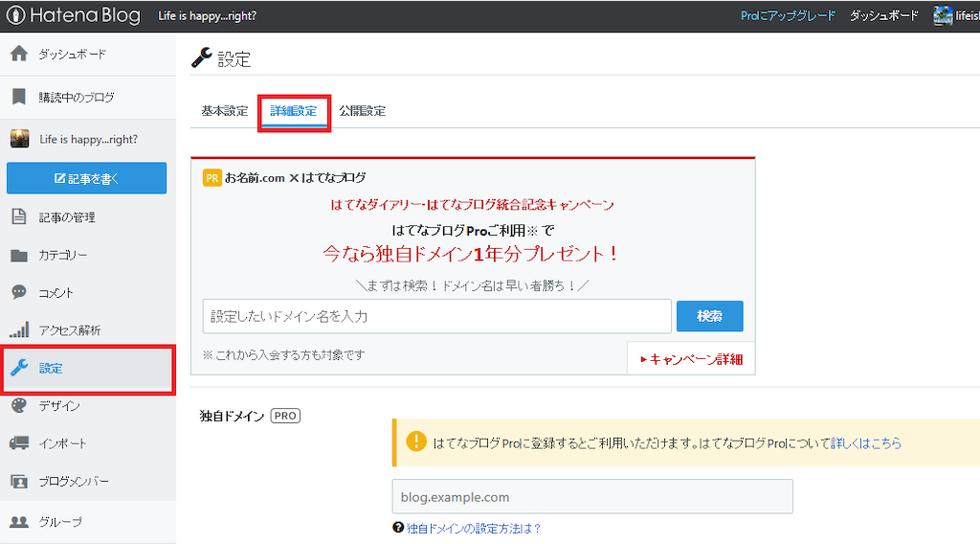Click the blog.example.com input field
The height and width of the screenshot is (544, 980).
point(592,496)
